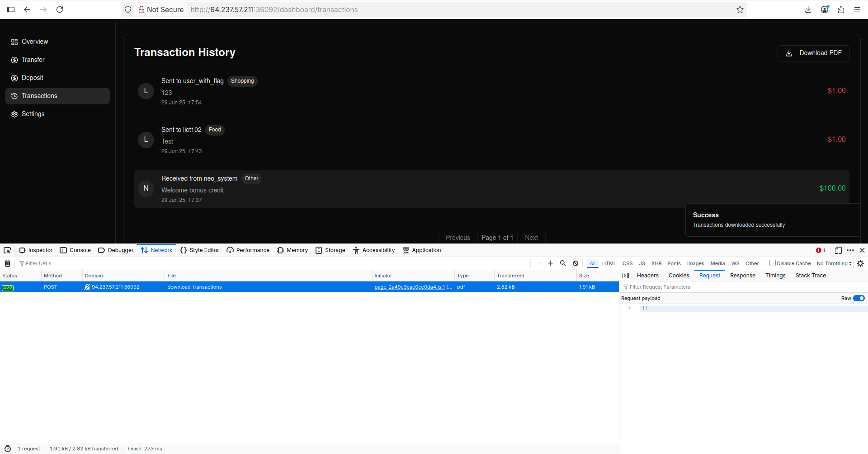The image size is (868, 454).
Task: Open Deposit in the sidebar
Action: click(x=57, y=78)
